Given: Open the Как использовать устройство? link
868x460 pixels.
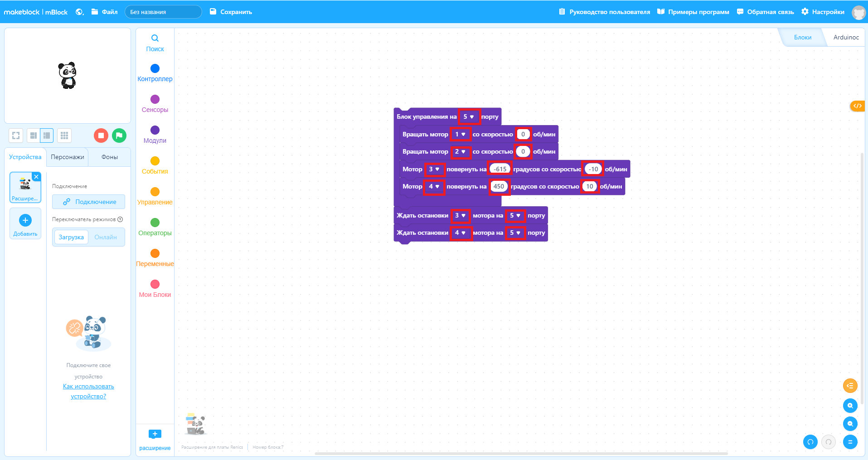Looking at the screenshot, I should (88, 391).
